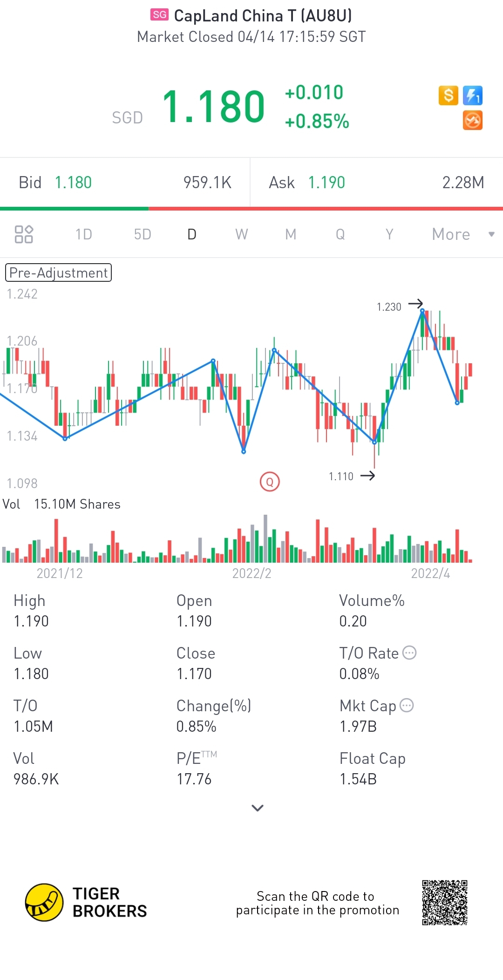Tap the Bid price 1.180

tap(73, 183)
